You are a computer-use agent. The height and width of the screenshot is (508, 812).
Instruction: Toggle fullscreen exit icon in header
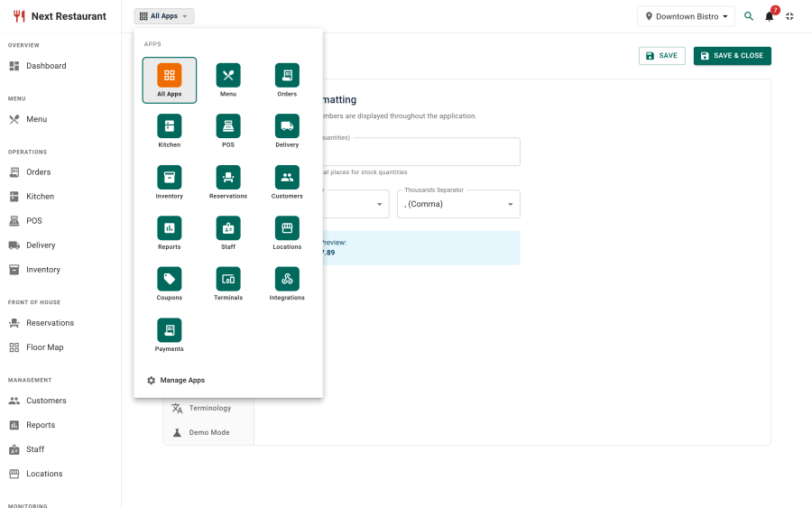pos(789,16)
